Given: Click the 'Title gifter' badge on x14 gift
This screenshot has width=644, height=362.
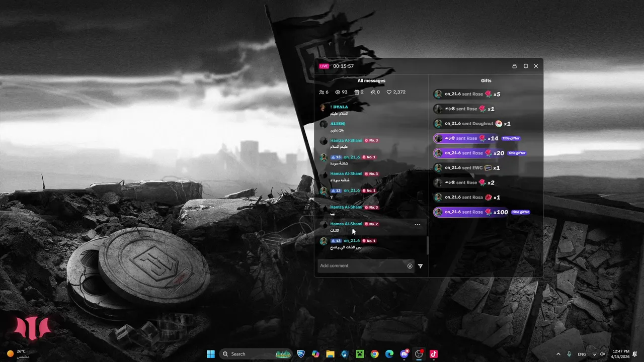Looking at the screenshot, I should click(511, 138).
